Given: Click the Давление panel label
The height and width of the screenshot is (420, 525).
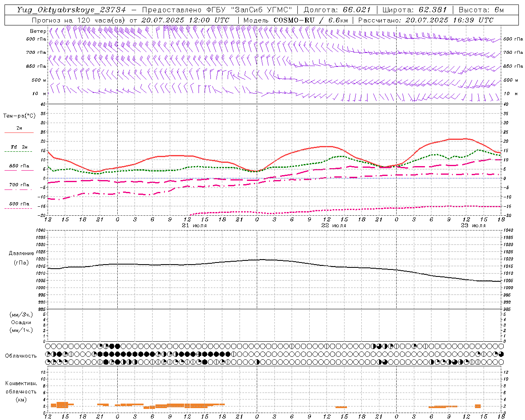Looking at the screenshot, I should coord(21,253).
